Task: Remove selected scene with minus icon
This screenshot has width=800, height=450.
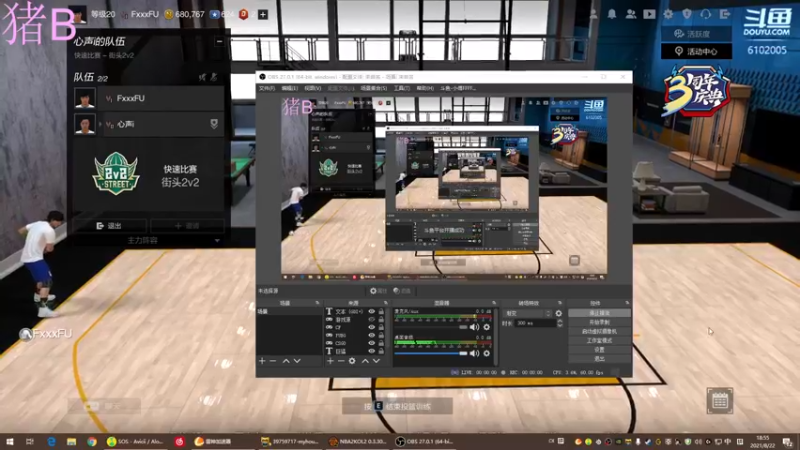Action: click(273, 361)
